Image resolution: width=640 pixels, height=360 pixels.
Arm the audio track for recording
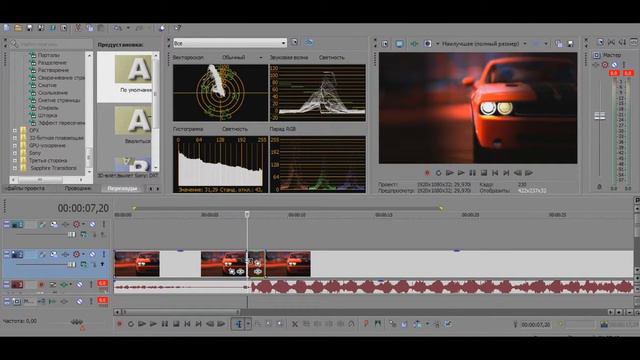click(41, 284)
